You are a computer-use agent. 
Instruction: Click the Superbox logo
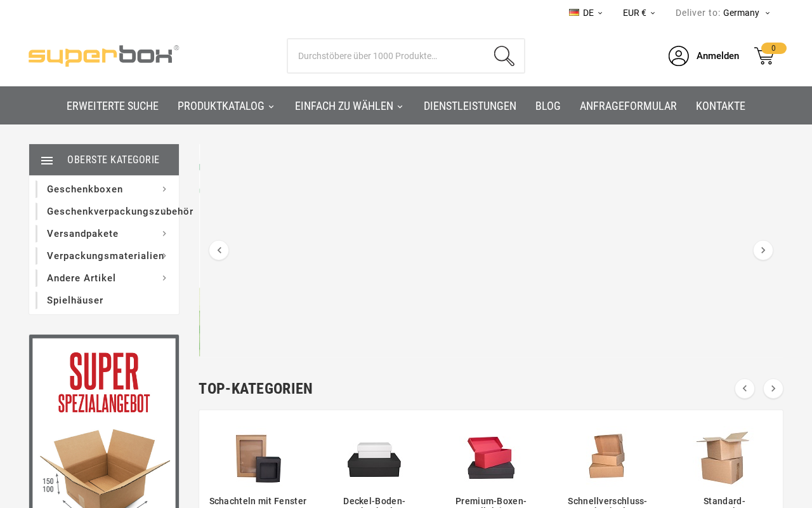[x=103, y=56]
